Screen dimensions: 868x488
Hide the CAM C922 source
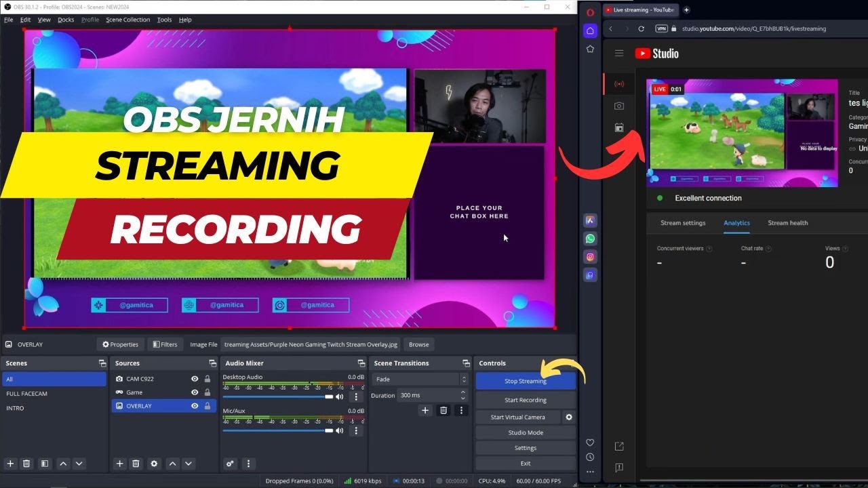pos(195,379)
